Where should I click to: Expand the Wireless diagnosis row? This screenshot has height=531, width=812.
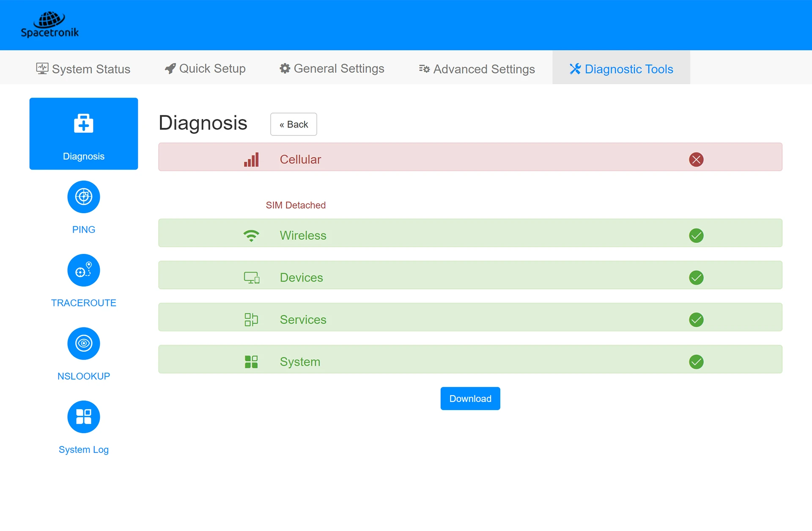[x=470, y=233]
